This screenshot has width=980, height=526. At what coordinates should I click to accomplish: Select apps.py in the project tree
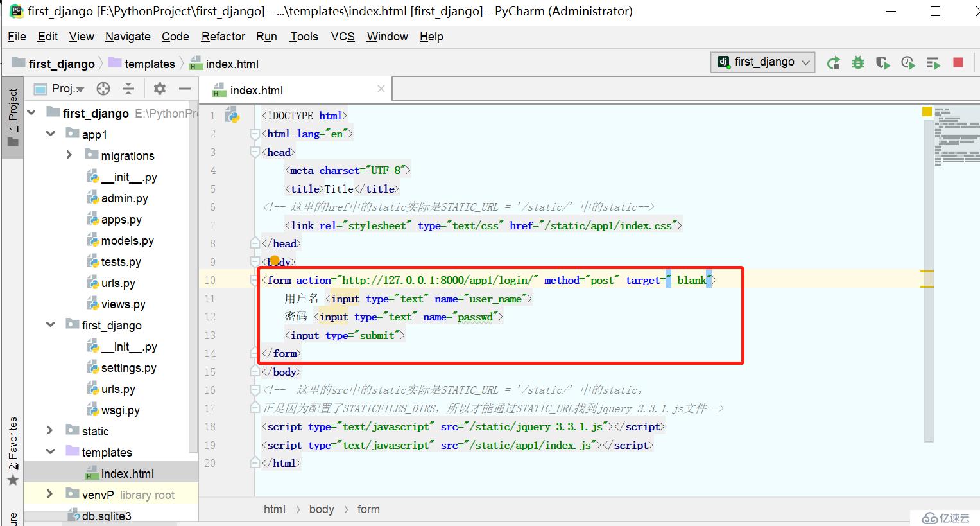121,220
